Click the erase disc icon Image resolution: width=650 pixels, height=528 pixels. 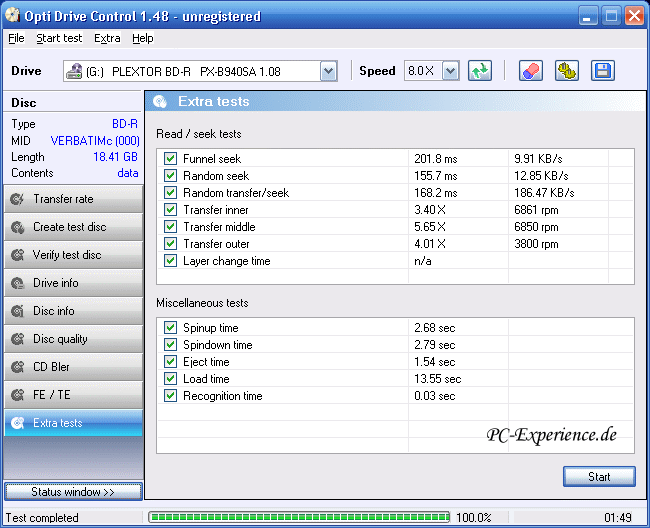[531, 71]
